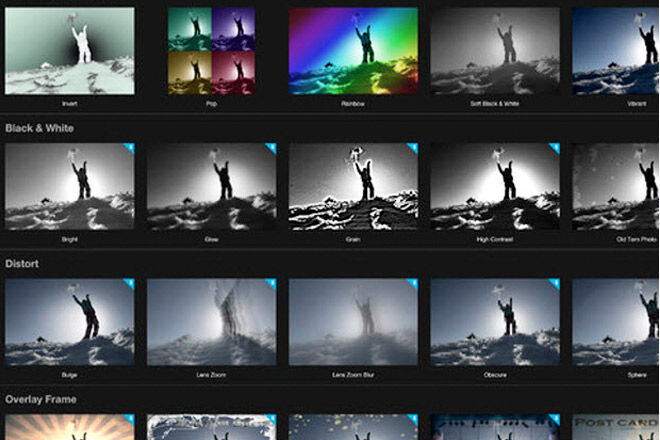Click the "Glow" text label
The image size is (660, 440).
click(x=211, y=240)
